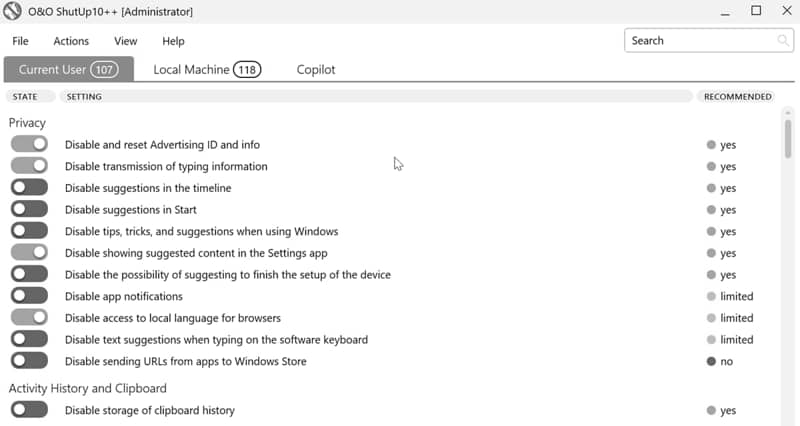Image resolution: width=800 pixels, height=426 pixels.
Task: Switch off Disable transmission of typing information
Action: click(x=29, y=166)
